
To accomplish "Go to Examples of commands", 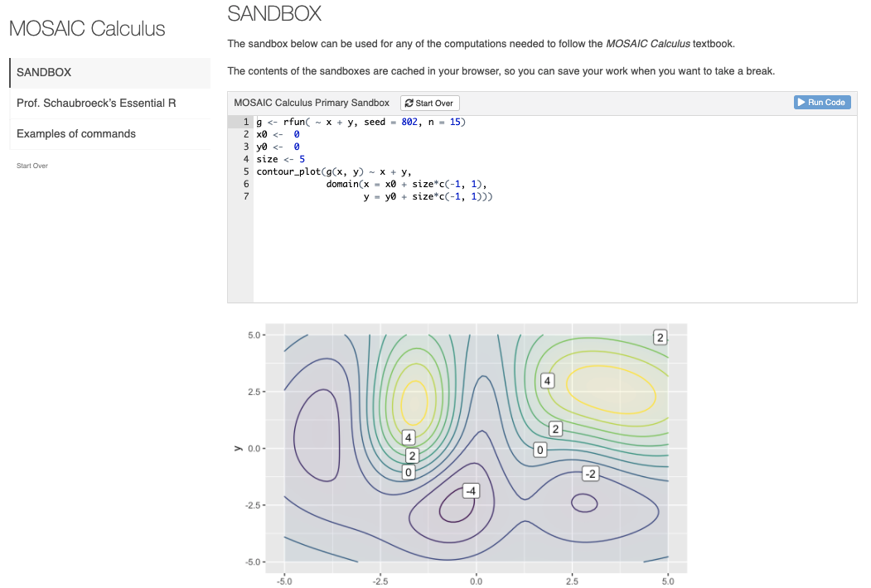I will point(76,134).
